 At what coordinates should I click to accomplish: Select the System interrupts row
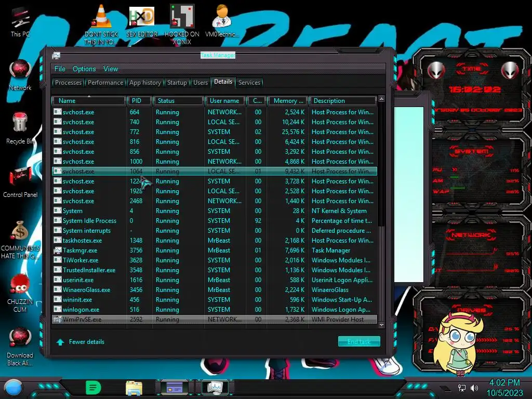[215, 231]
